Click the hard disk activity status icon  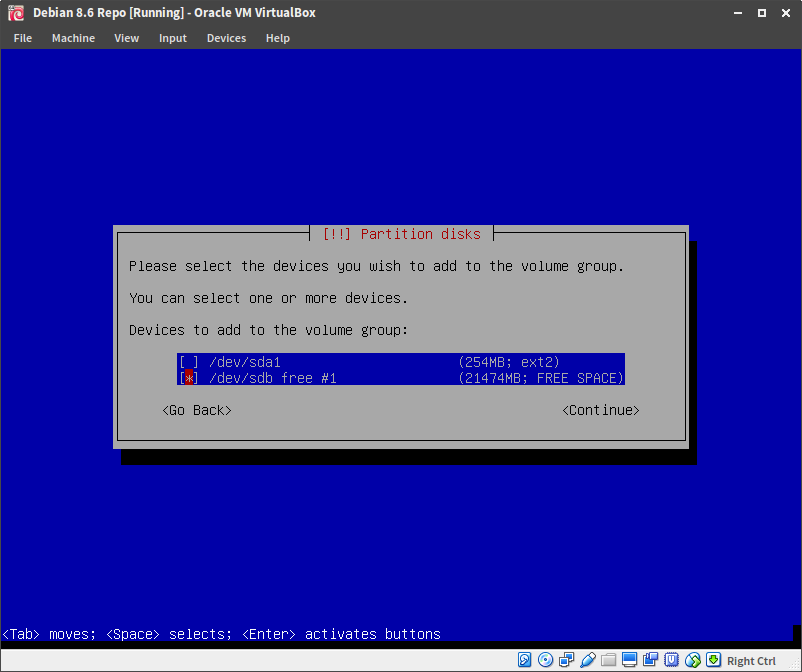(x=524, y=660)
